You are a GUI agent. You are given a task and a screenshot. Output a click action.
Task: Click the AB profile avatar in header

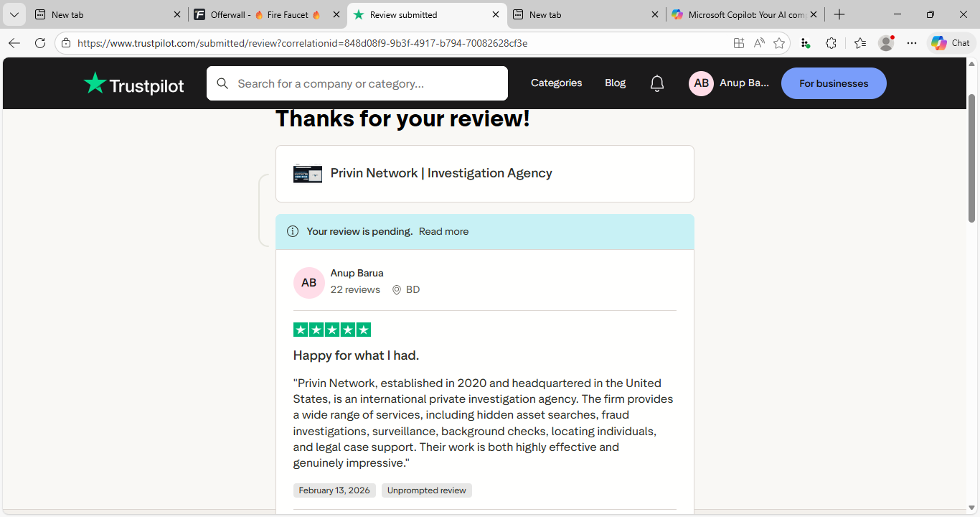pos(701,83)
